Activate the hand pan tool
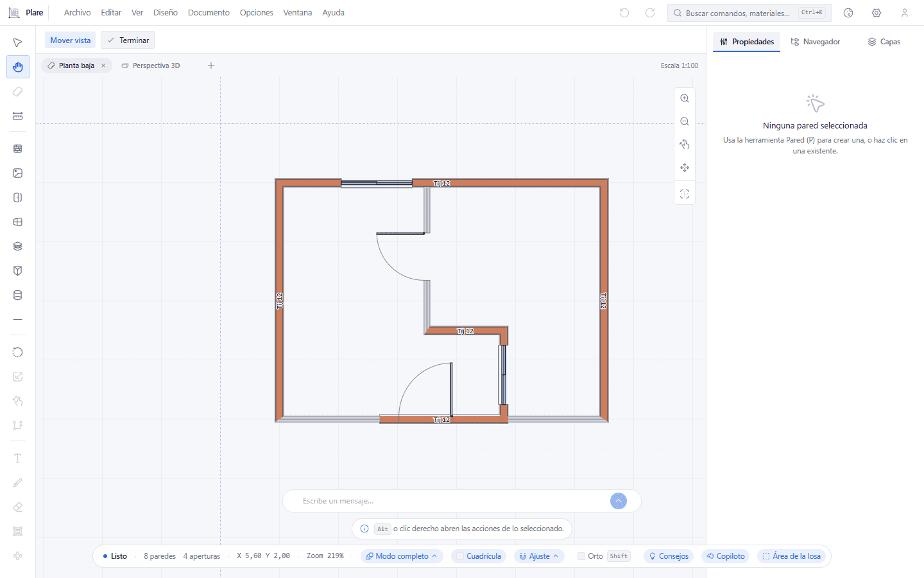 [18, 67]
